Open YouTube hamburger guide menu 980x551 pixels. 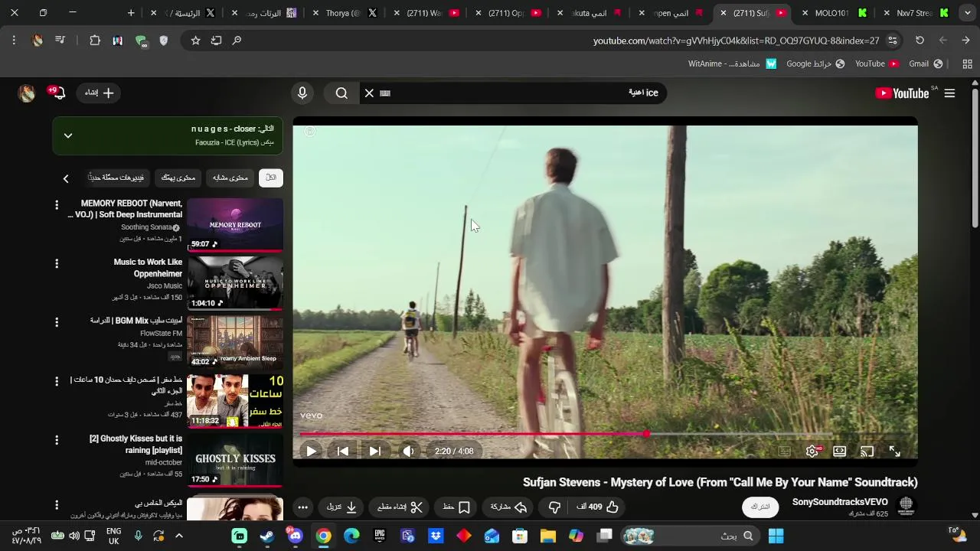[x=949, y=93]
